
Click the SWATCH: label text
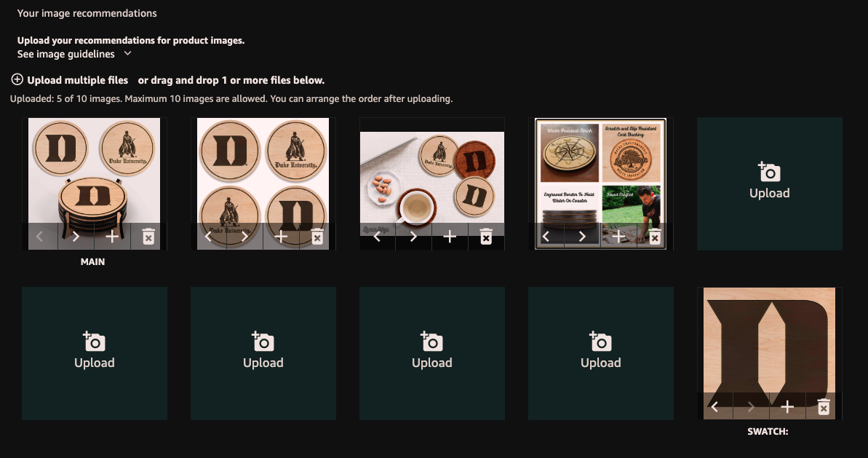(768, 431)
